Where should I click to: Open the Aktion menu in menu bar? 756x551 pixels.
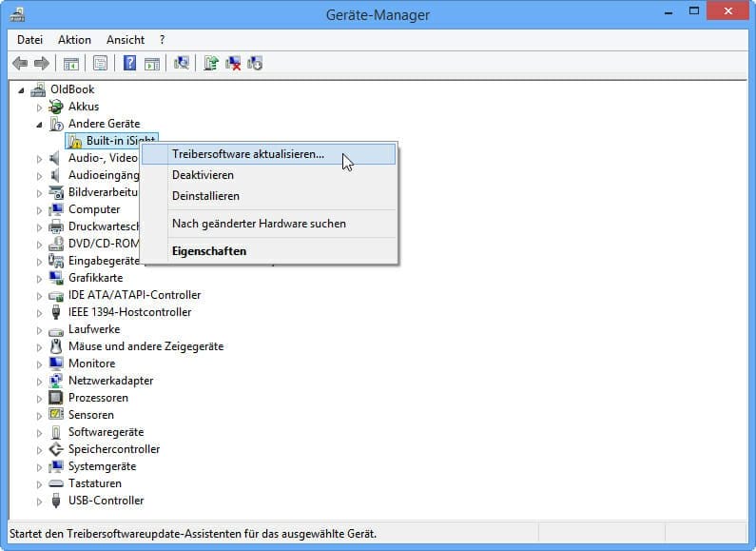coord(74,40)
